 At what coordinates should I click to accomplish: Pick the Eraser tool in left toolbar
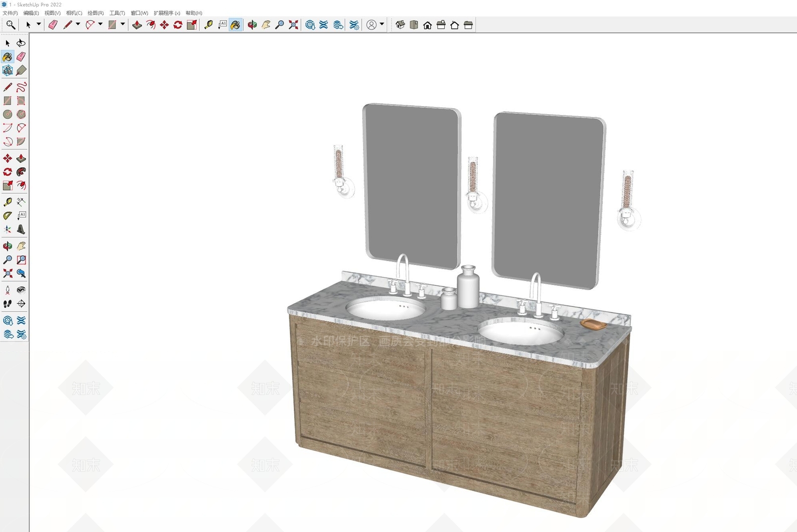click(x=21, y=57)
